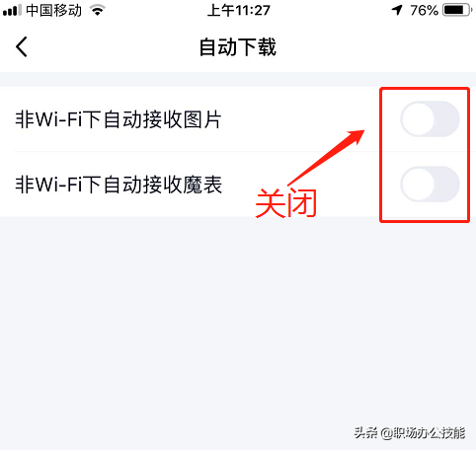Click the @职场办公技能 watermark handle
476x450 pixels.
click(423, 433)
